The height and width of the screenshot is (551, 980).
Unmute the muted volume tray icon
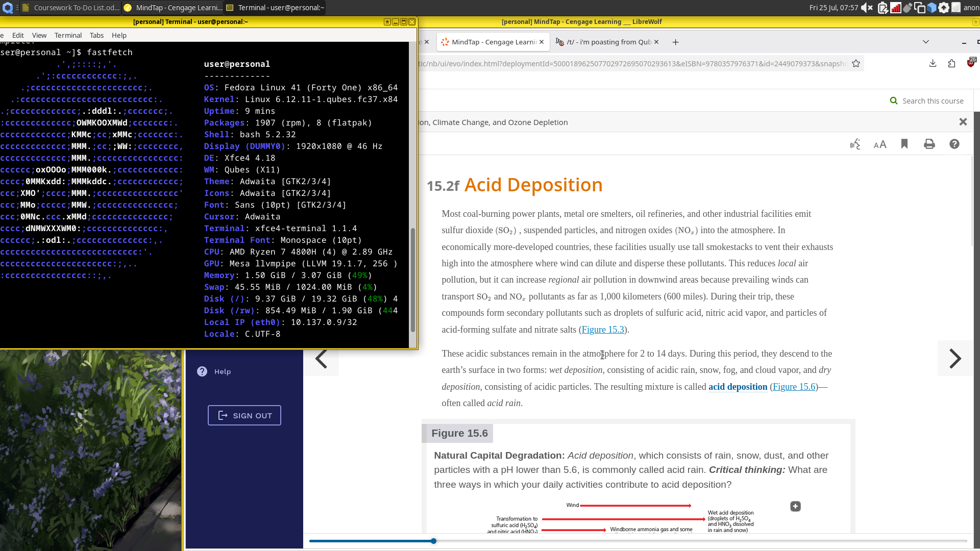(x=866, y=8)
